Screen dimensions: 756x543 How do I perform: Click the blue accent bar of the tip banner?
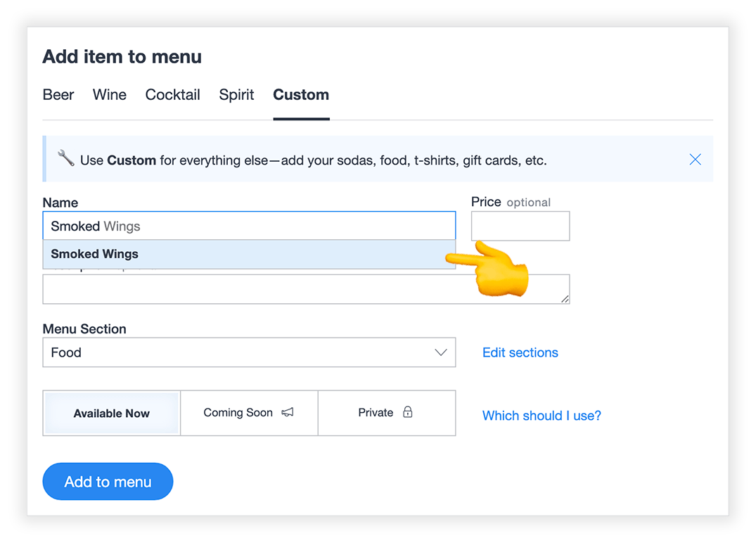coord(45,158)
